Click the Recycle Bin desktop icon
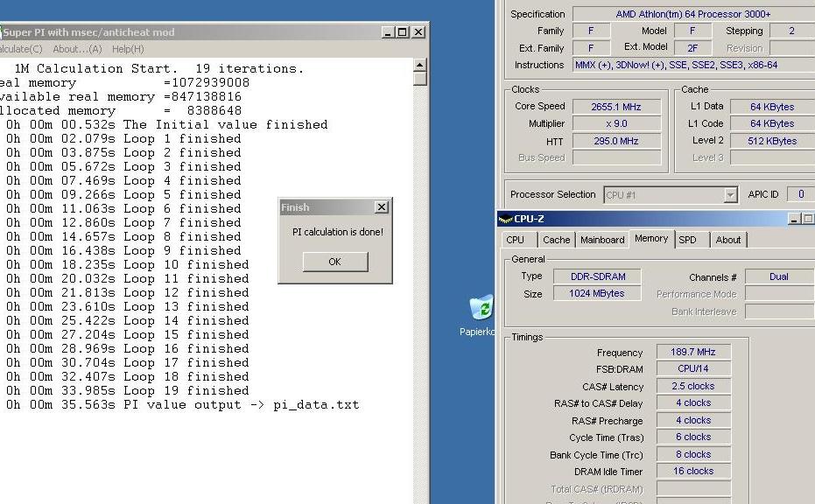The width and height of the screenshot is (815, 504). [481, 307]
